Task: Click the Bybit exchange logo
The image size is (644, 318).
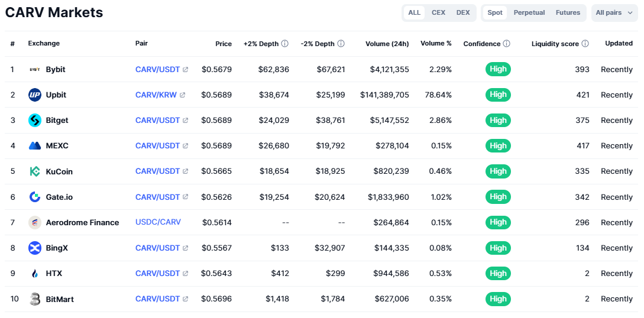Action: tap(35, 69)
